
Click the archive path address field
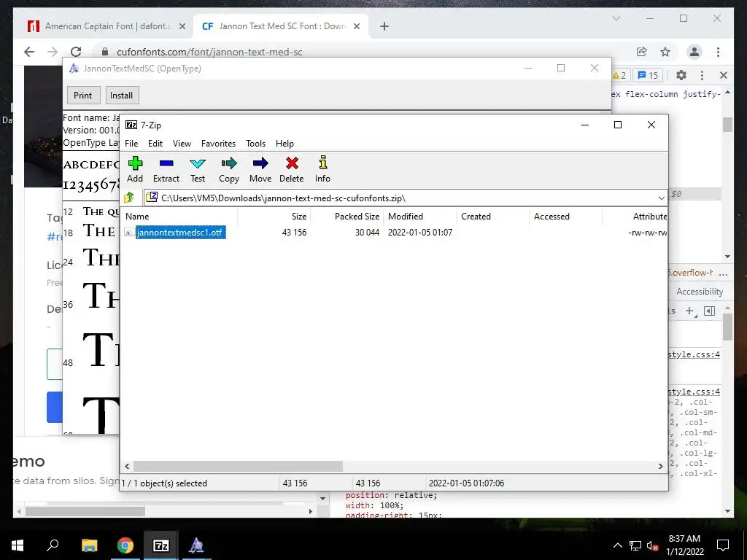[400, 198]
